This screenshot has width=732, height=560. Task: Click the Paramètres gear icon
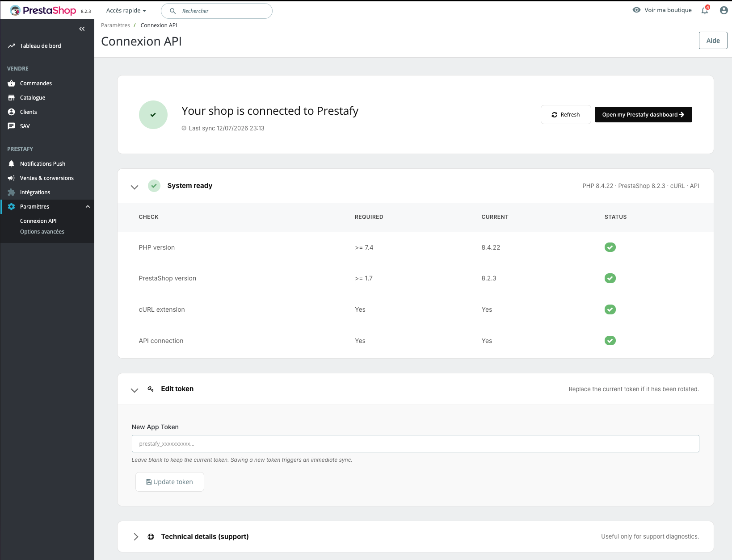coord(12,207)
